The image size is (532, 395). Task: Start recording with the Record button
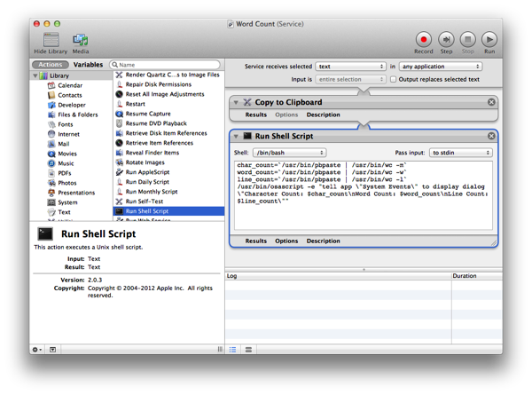[x=424, y=39]
